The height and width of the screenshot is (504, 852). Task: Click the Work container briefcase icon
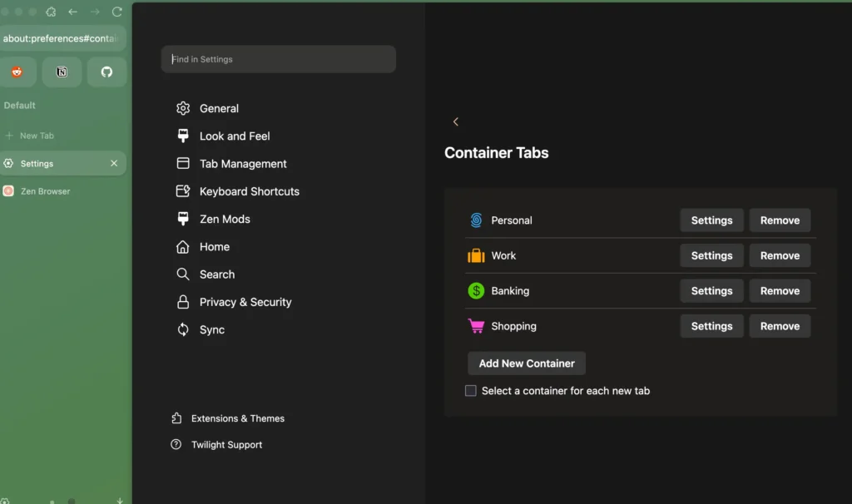[x=476, y=255]
